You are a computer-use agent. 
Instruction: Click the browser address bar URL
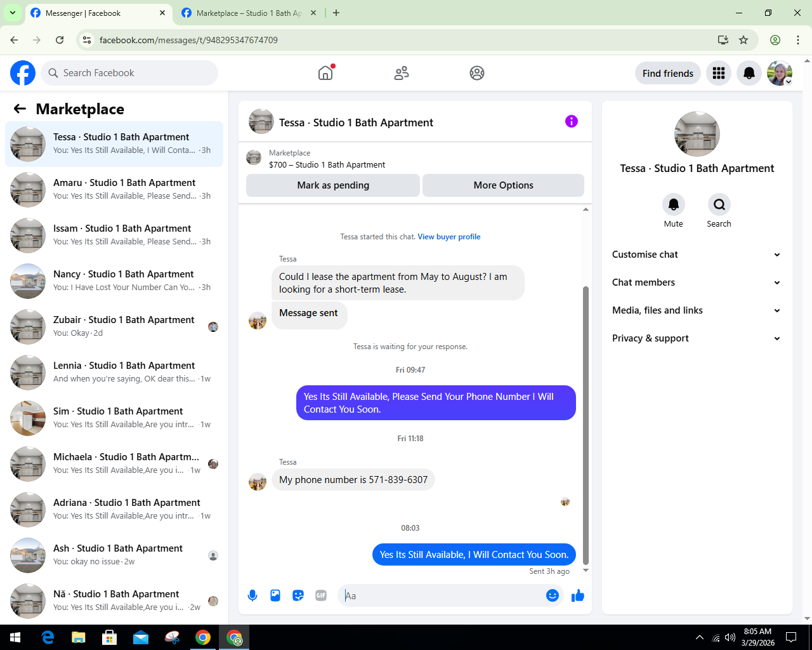tap(188, 40)
